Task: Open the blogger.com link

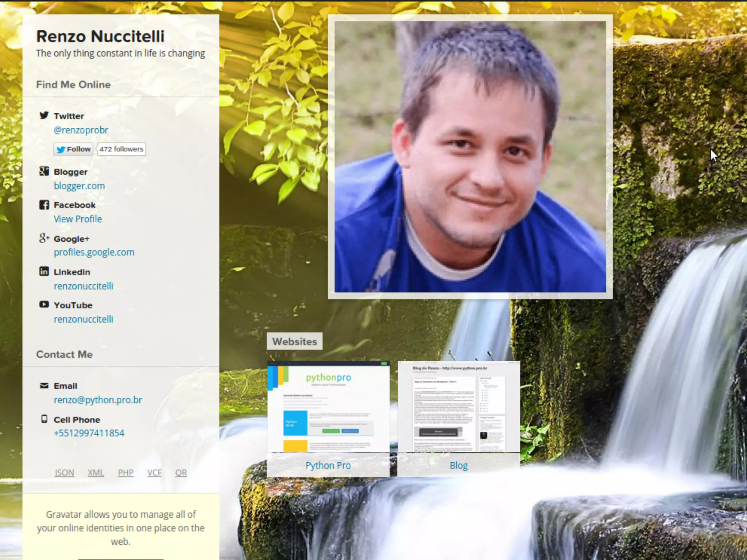Action: point(79,186)
